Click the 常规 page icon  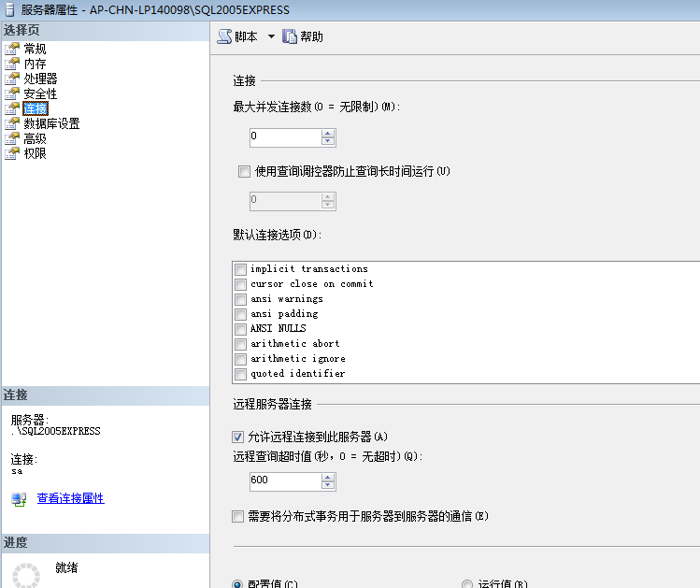click(12, 49)
